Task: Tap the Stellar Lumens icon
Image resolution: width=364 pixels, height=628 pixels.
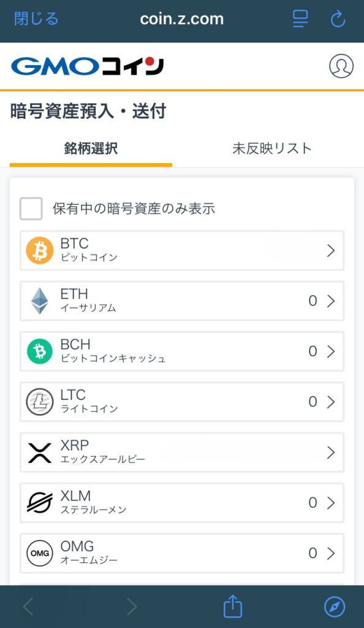Action: tap(40, 503)
